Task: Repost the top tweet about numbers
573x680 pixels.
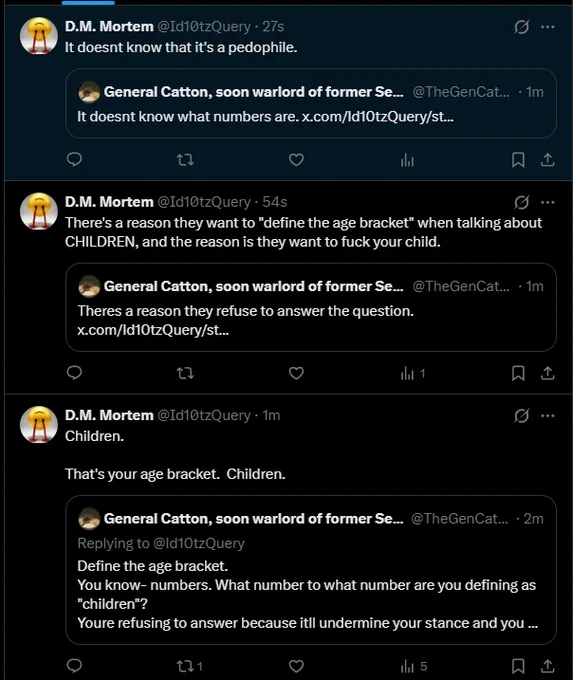Action: 186,160
